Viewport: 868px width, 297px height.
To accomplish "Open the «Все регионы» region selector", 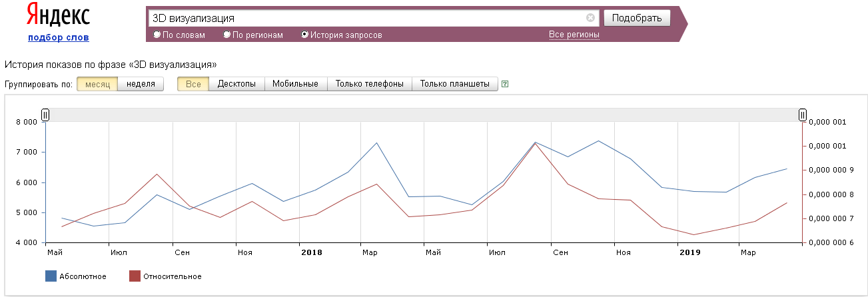I will pos(574,35).
